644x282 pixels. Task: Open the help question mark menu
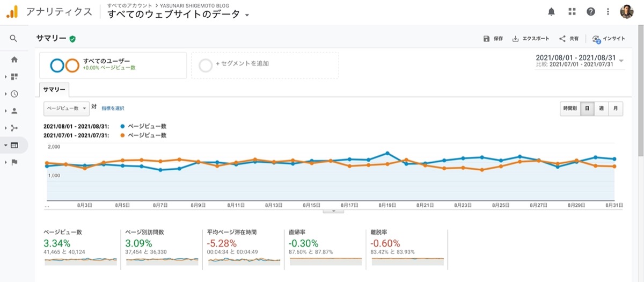pyautogui.click(x=591, y=11)
